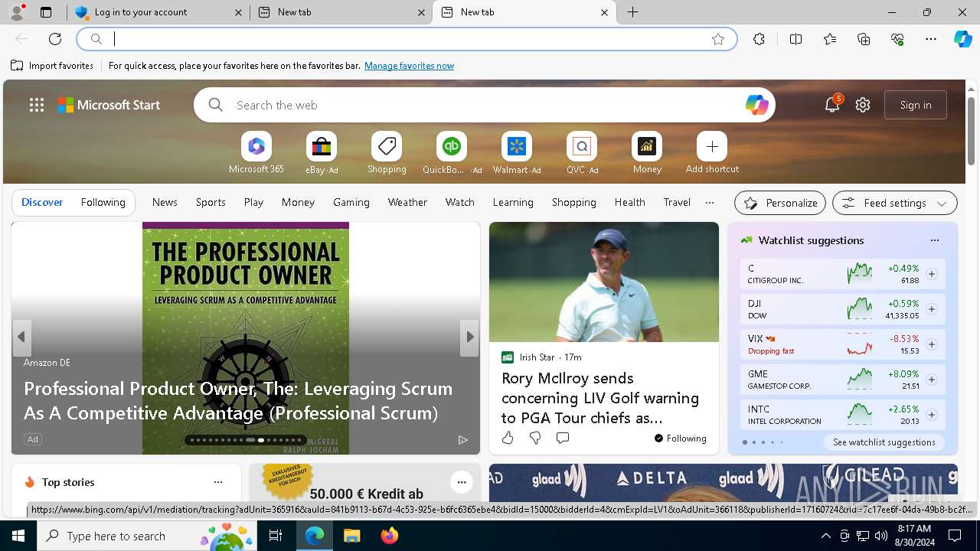Switch to Log in to your account tab

coord(159,12)
